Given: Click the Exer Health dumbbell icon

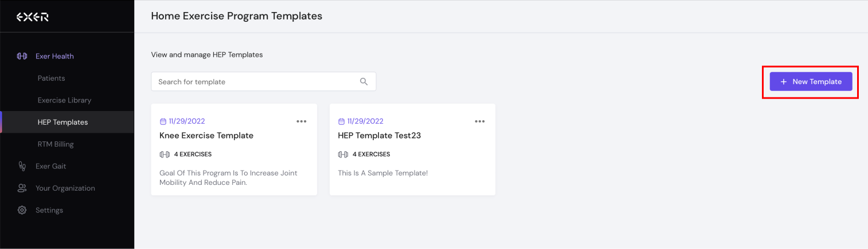Looking at the screenshot, I should (x=22, y=56).
